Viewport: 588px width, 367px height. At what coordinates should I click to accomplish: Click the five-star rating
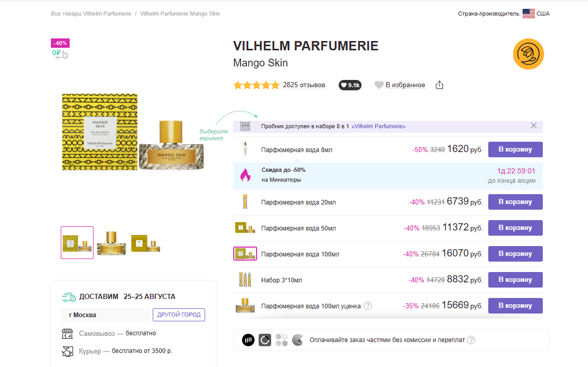coord(257,85)
